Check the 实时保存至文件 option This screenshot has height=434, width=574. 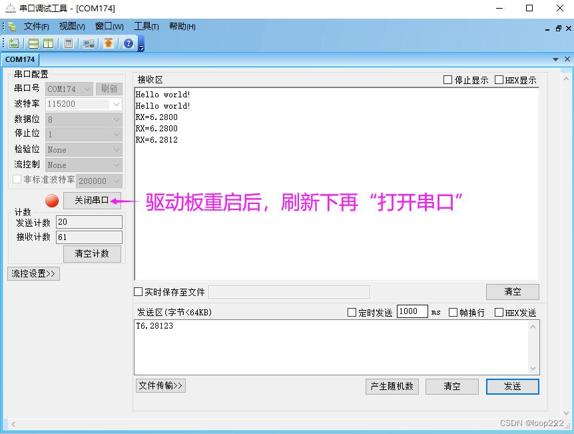(x=138, y=292)
